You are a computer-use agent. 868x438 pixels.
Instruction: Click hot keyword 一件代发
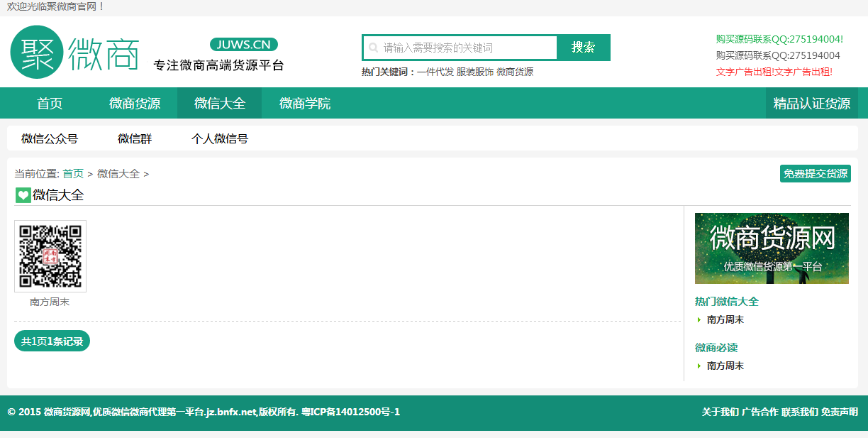435,72
